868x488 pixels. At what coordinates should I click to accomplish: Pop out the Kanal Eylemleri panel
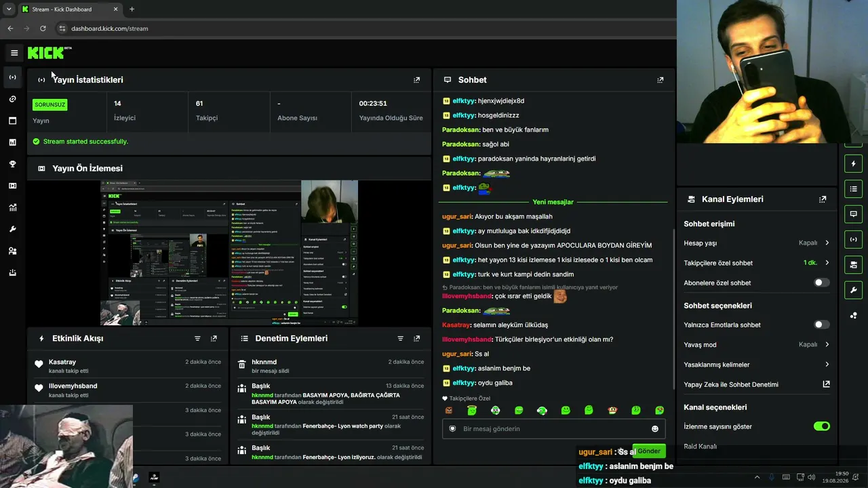click(823, 199)
